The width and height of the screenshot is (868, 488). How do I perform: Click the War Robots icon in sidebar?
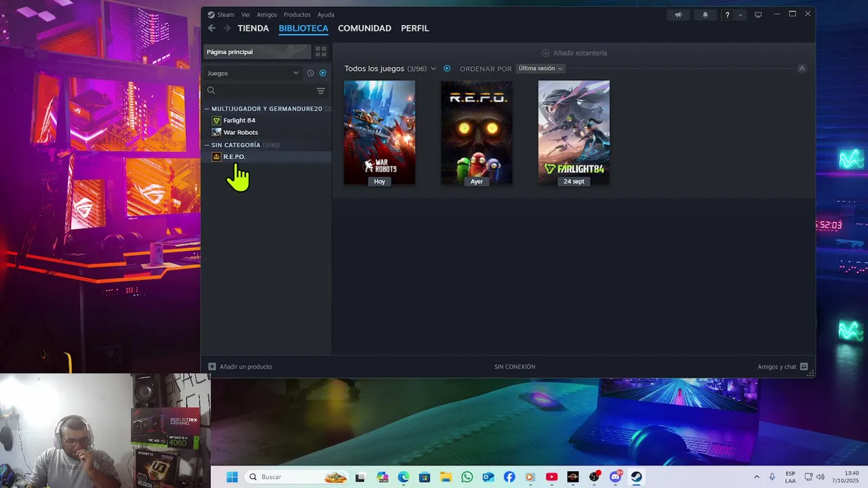216,132
